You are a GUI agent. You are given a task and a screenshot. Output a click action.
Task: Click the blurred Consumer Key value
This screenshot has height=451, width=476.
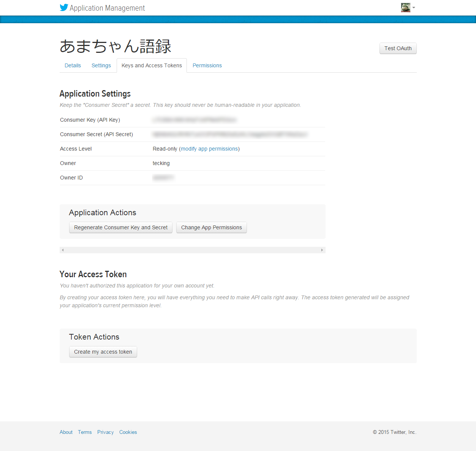click(x=195, y=120)
